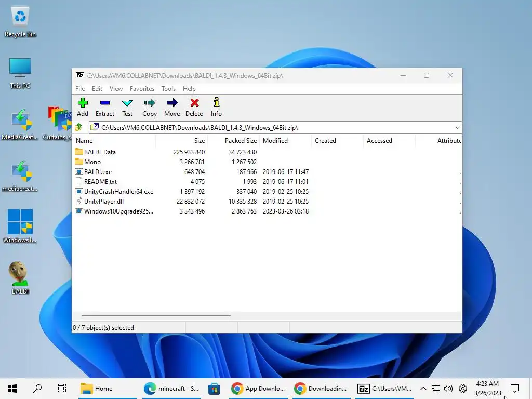The width and height of the screenshot is (532, 399).
Task: Select the BALDI_Data folder icon
Action: point(79,152)
